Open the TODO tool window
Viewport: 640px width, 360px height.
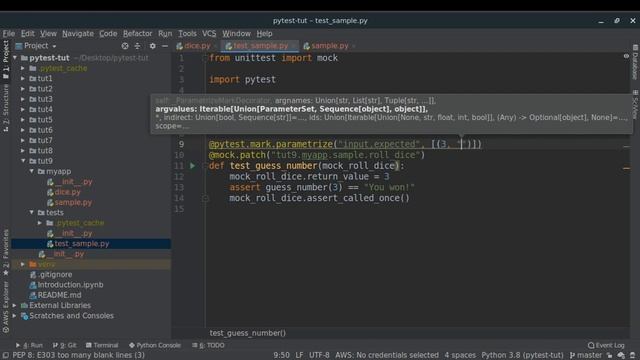click(208, 345)
